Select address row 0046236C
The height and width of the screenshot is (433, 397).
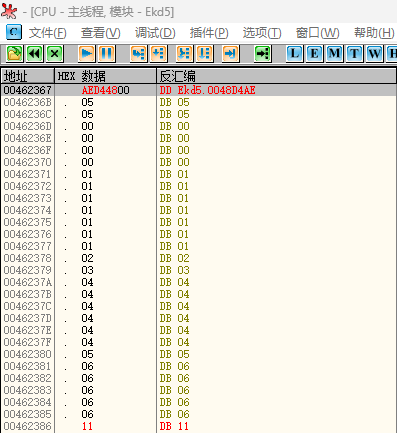(x=198, y=114)
